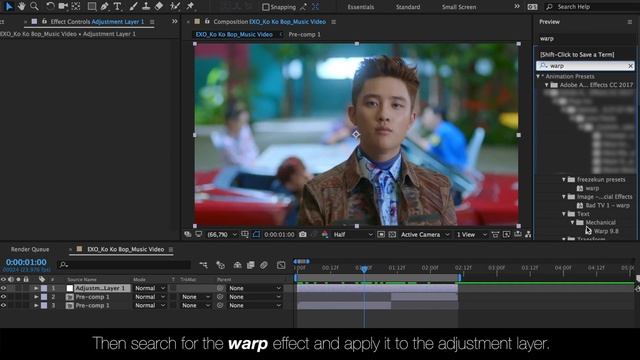The image size is (640, 360).
Task: Select the Clone Stamp tool
Action: pos(146,6)
